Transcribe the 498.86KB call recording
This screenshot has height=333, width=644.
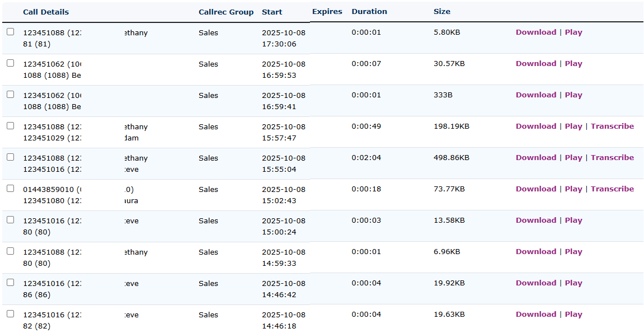click(612, 158)
